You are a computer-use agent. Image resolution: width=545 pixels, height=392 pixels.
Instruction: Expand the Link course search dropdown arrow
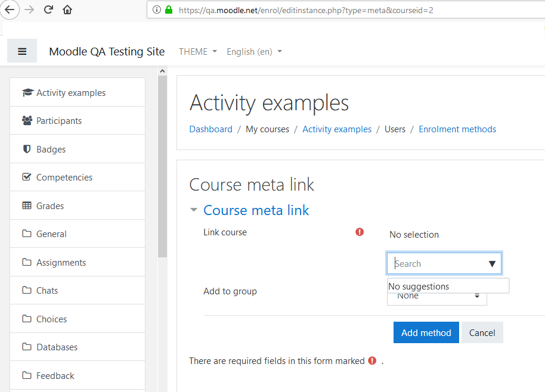(x=492, y=264)
